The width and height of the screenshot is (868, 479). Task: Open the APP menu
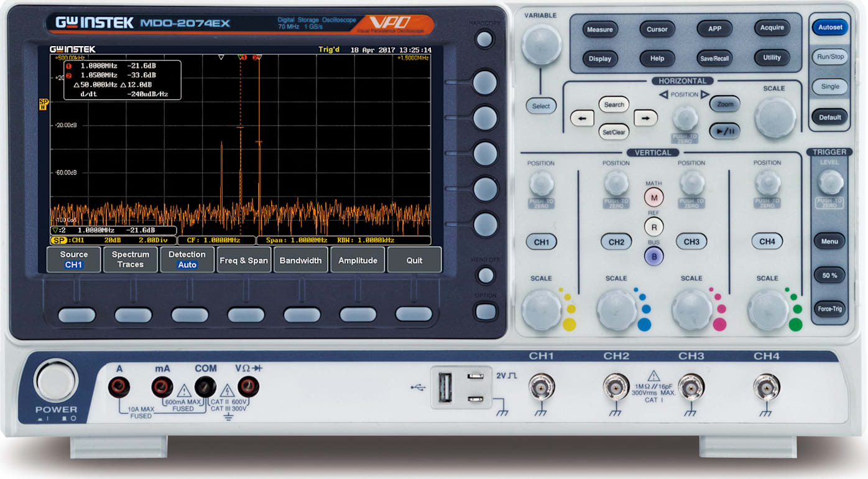click(x=714, y=29)
